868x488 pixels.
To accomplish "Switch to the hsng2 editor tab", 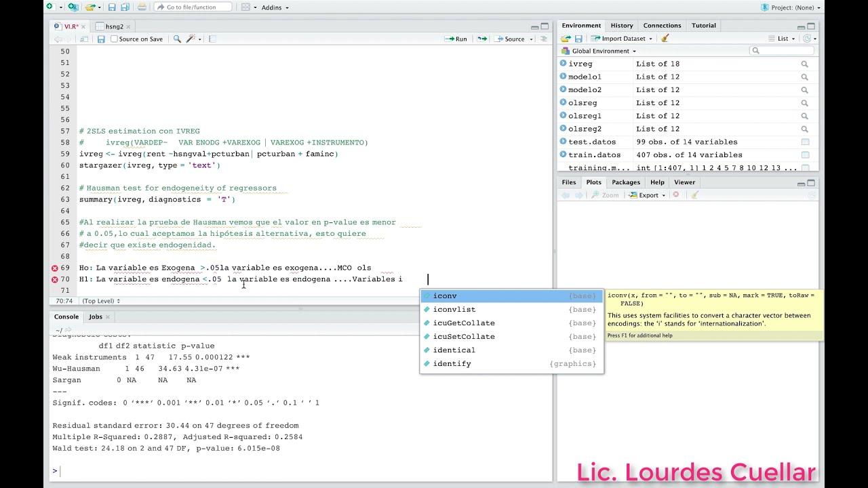I will [x=114, y=26].
